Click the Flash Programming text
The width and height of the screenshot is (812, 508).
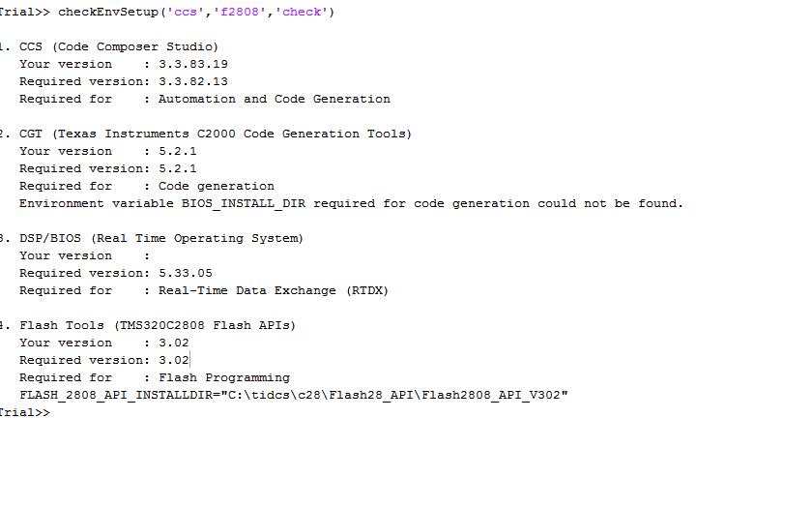pyautogui.click(x=223, y=377)
